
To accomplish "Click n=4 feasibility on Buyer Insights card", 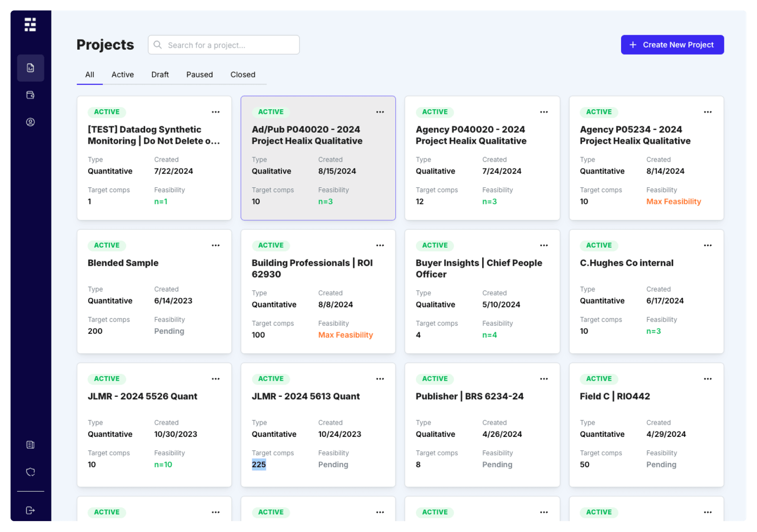I will tap(490, 335).
